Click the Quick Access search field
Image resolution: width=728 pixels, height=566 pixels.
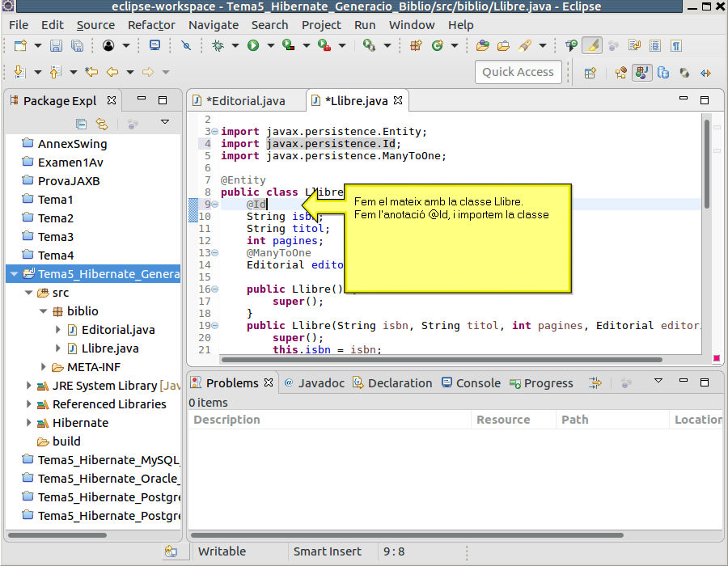coord(518,72)
